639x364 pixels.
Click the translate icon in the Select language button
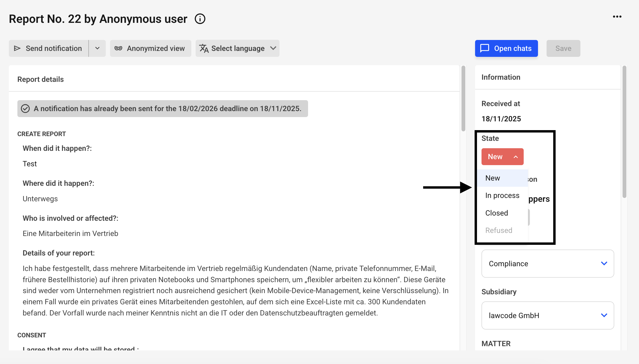(x=204, y=48)
